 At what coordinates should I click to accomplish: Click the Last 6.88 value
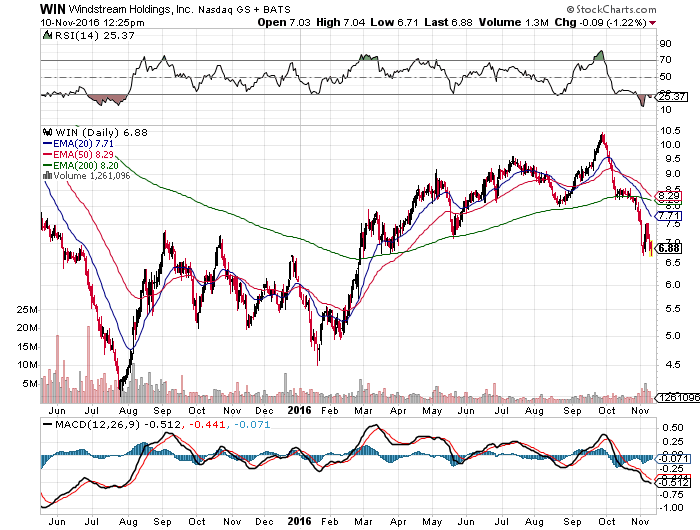pos(448,22)
